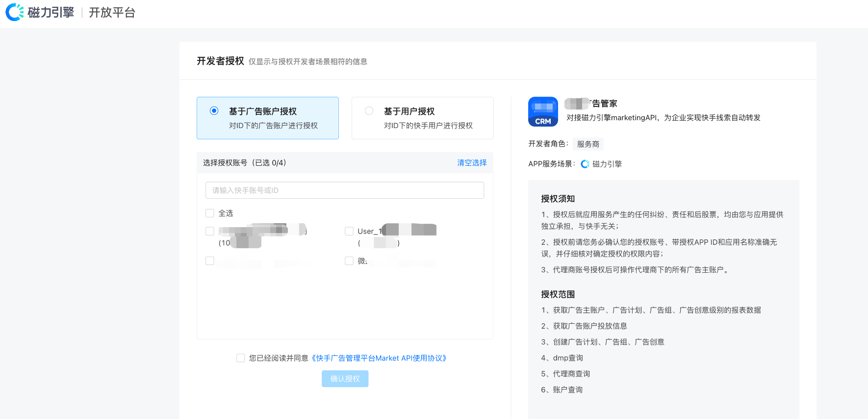Click the 授权范围 heading
This screenshot has width=868, height=419.
(x=558, y=294)
